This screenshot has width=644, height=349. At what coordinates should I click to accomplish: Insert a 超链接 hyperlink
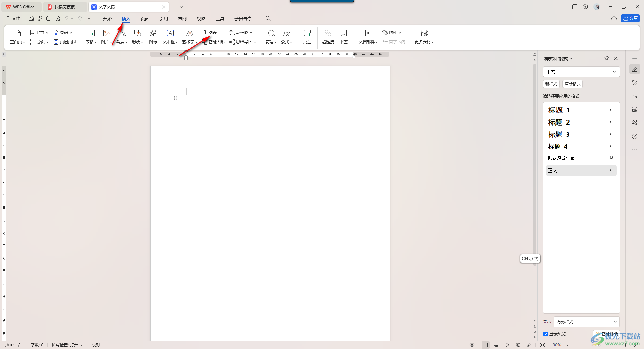point(328,37)
